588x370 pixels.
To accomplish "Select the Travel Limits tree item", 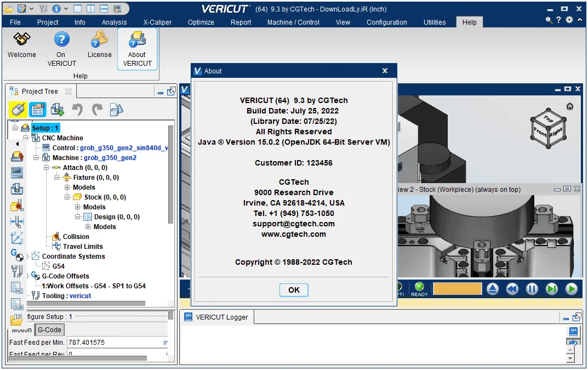I will click(83, 247).
